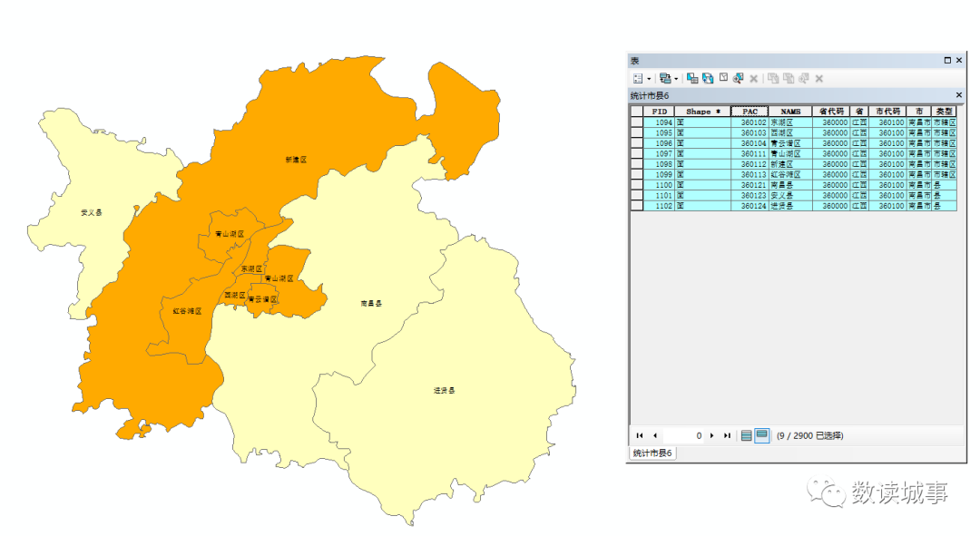Screen dimensions: 980x536
Task: Click the NAME cell 东湖区 in the table
Action: (790, 122)
